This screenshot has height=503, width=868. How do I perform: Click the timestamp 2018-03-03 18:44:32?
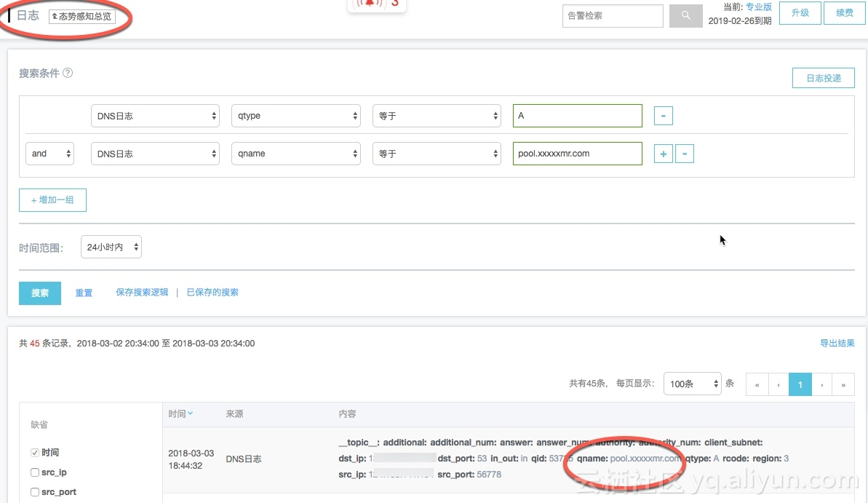coord(191,459)
